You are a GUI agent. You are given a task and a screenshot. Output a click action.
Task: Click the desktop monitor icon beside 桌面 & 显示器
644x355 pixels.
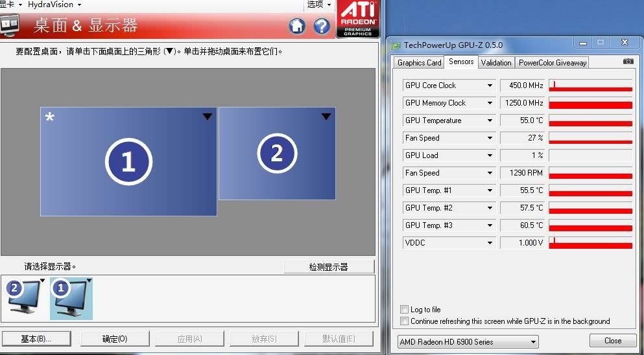coord(10,25)
